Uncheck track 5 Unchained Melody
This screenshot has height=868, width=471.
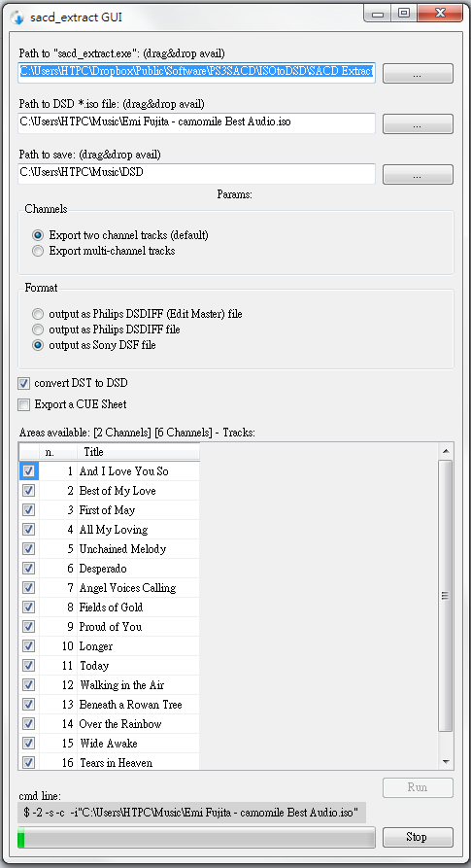(x=29, y=548)
